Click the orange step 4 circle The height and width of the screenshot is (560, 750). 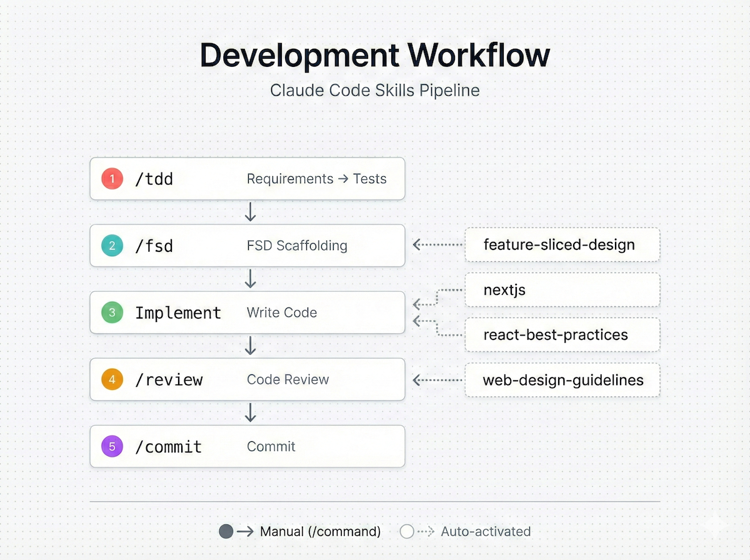pyautogui.click(x=112, y=379)
